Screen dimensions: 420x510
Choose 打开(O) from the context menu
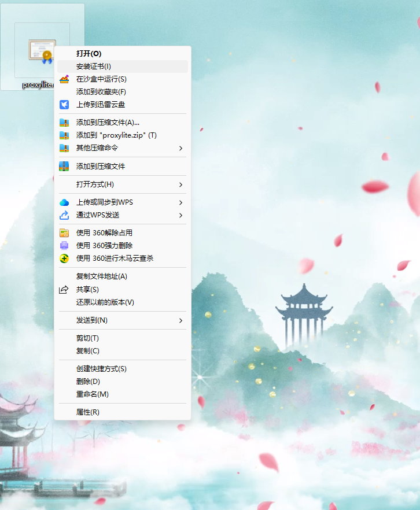[122, 54]
